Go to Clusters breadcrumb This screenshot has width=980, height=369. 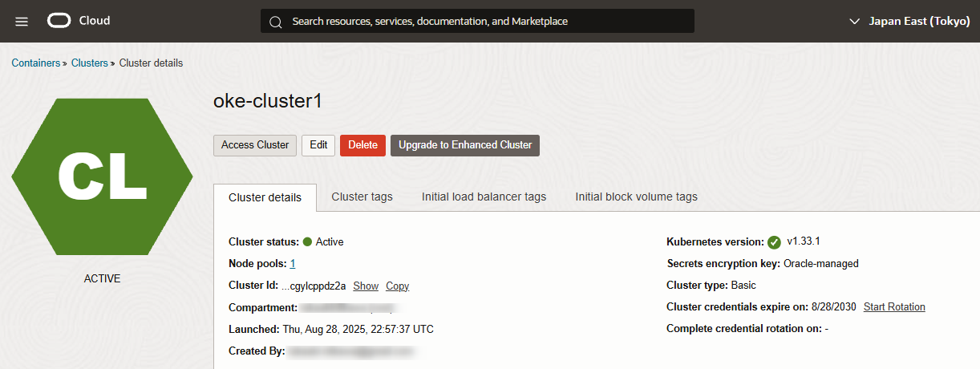coord(89,63)
